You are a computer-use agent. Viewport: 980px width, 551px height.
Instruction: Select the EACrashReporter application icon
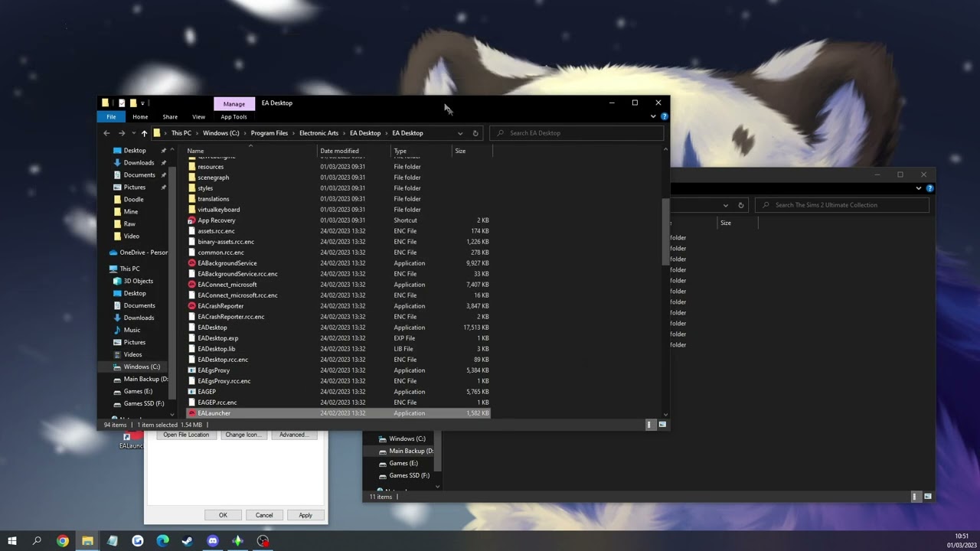pos(192,306)
